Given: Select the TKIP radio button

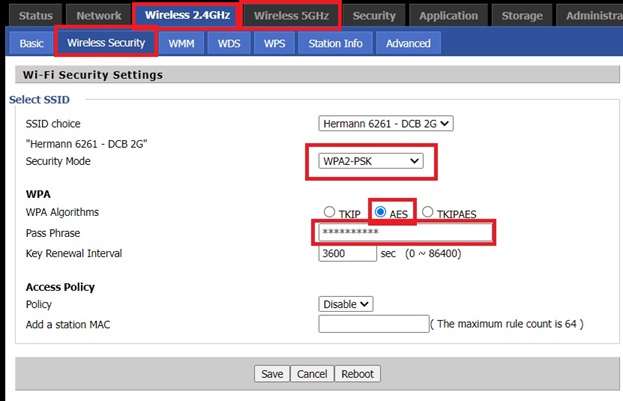Looking at the screenshot, I should click(x=330, y=212).
